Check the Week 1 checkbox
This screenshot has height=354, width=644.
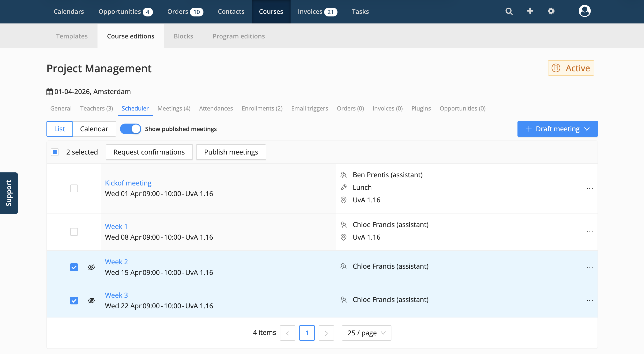[74, 232]
